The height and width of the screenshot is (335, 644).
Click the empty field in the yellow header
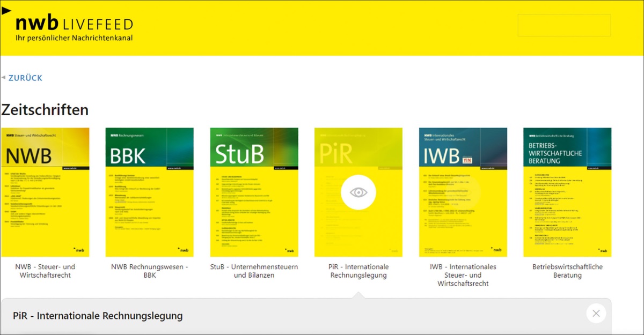564,25
